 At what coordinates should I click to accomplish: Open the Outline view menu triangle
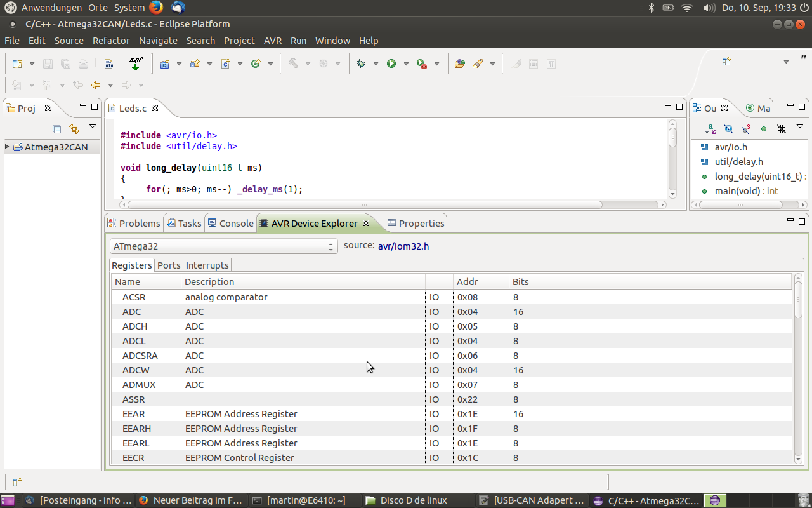(x=800, y=126)
